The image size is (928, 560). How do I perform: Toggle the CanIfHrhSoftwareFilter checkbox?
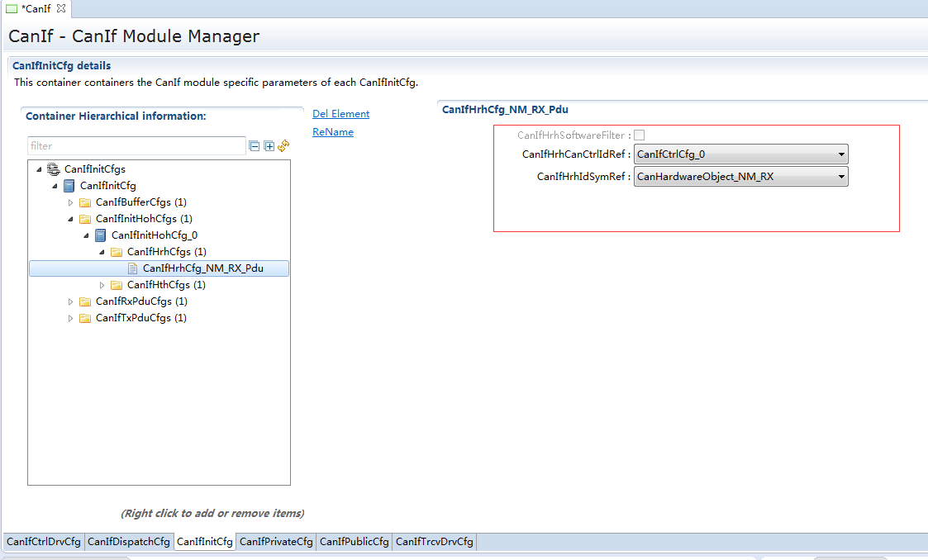click(640, 135)
